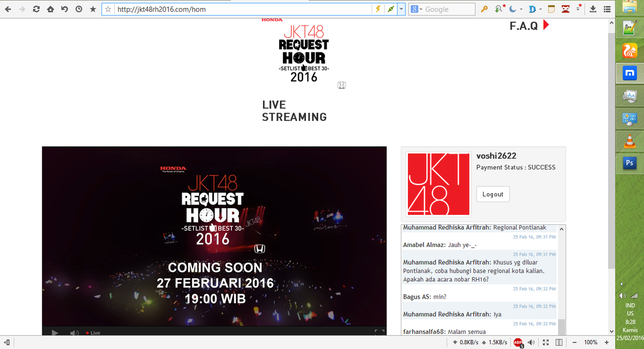Viewport: 644px width, 349px height.
Task: Open the yellow note extension icon
Action: point(551,9)
